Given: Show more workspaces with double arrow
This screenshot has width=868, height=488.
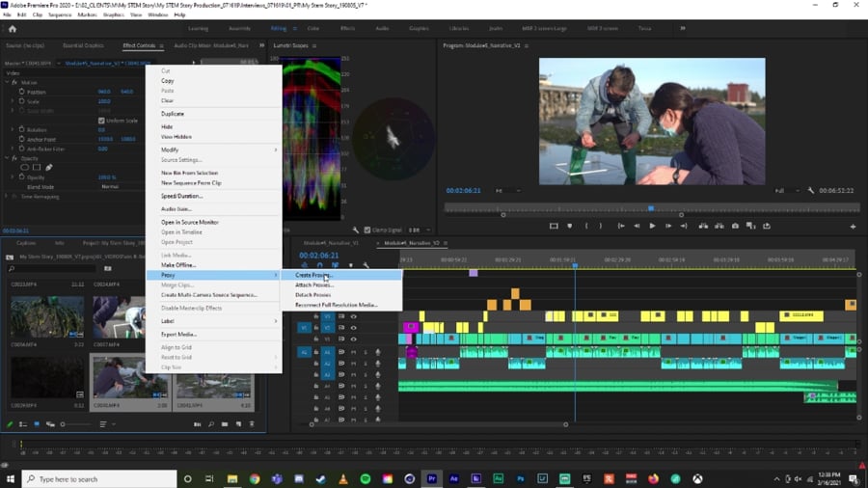Looking at the screenshot, I should tap(683, 28).
